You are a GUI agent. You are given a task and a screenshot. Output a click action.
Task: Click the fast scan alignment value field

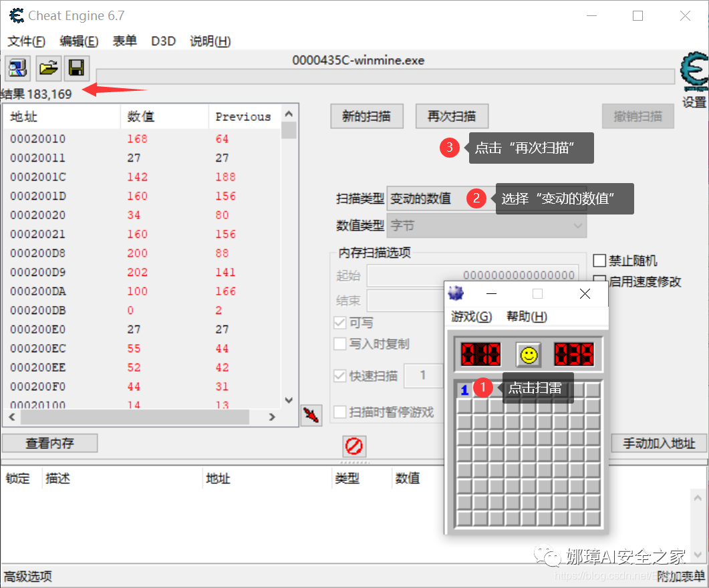(x=423, y=375)
